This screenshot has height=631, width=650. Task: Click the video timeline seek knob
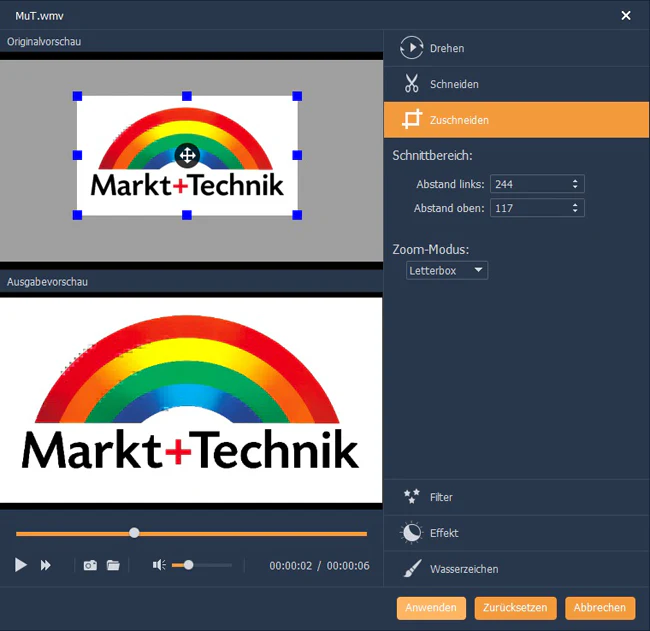[x=134, y=533]
